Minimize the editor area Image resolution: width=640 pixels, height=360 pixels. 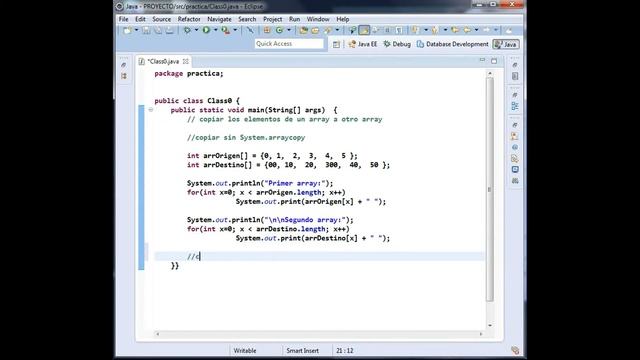coord(482,60)
